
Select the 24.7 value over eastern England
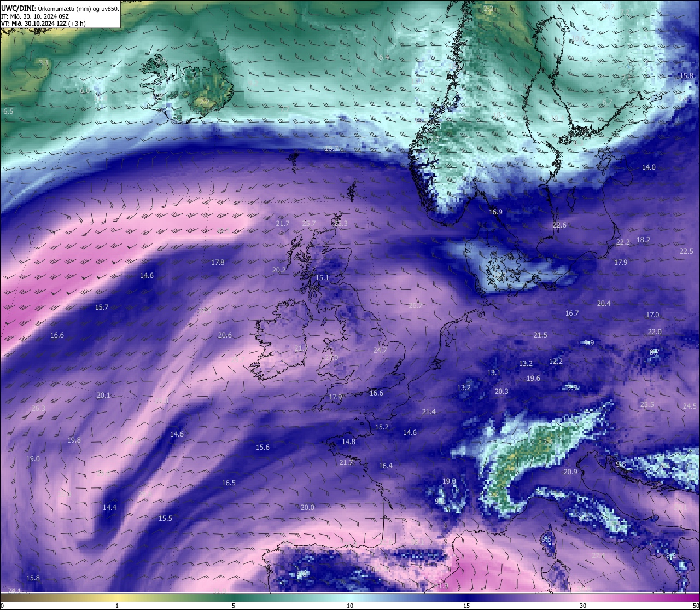[x=380, y=350]
